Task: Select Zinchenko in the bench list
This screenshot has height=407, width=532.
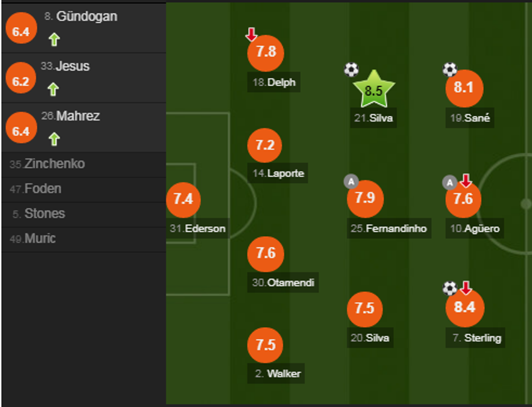Action: (48, 164)
